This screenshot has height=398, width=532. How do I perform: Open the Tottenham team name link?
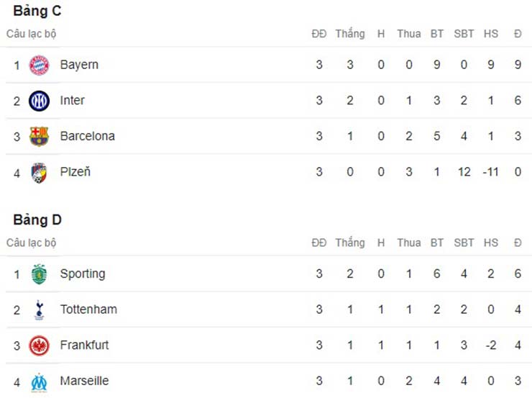(88, 309)
